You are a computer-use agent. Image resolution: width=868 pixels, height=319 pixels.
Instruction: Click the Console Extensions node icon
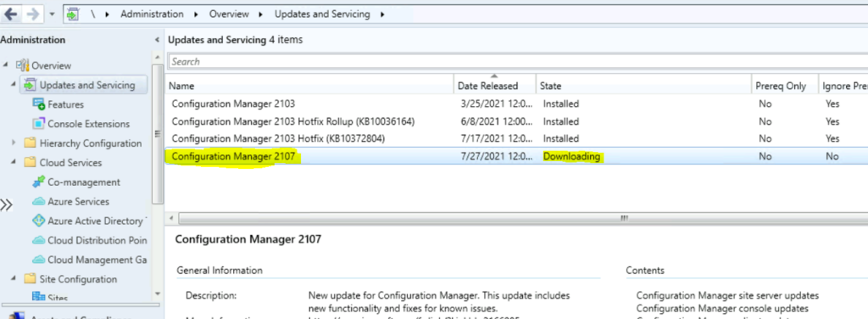pyautogui.click(x=39, y=124)
